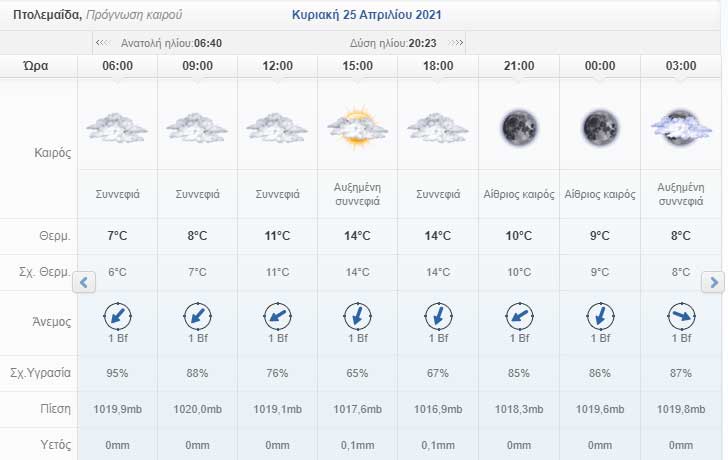Click the sun-and-clouds icon at 15:00

[x=357, y=128]
